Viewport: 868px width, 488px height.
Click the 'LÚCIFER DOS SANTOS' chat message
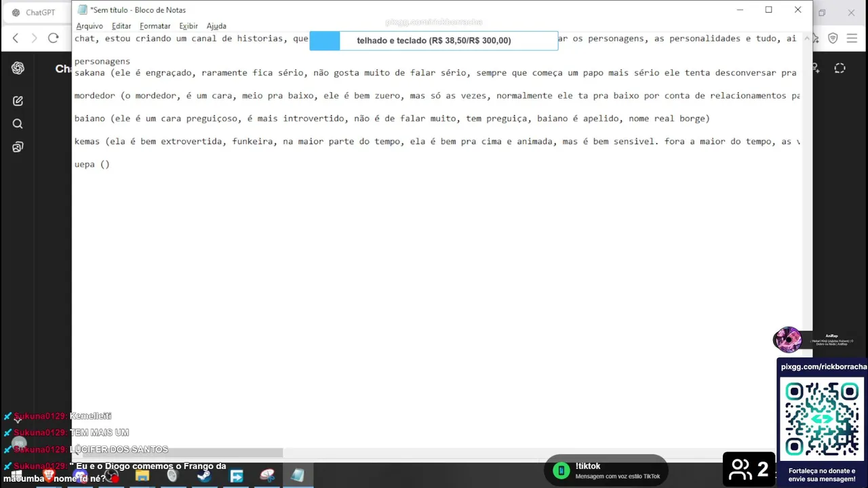click(x=119, y=449)
